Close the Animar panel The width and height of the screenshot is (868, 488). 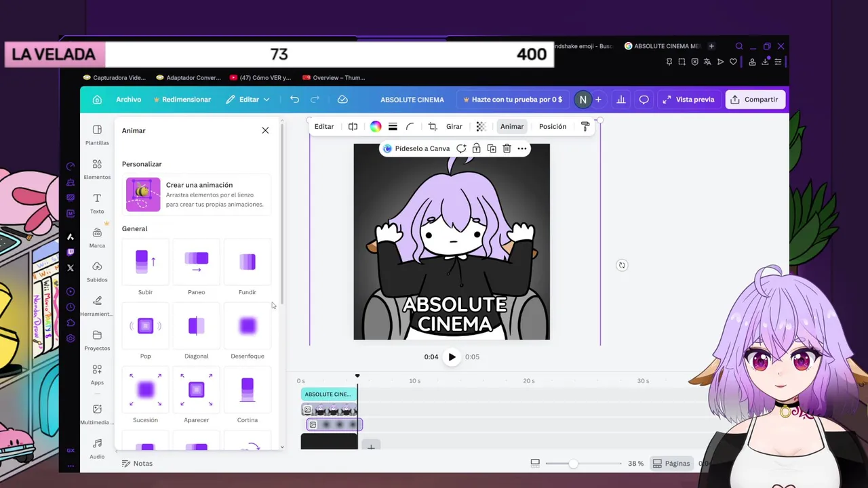[x=265, y=130]
